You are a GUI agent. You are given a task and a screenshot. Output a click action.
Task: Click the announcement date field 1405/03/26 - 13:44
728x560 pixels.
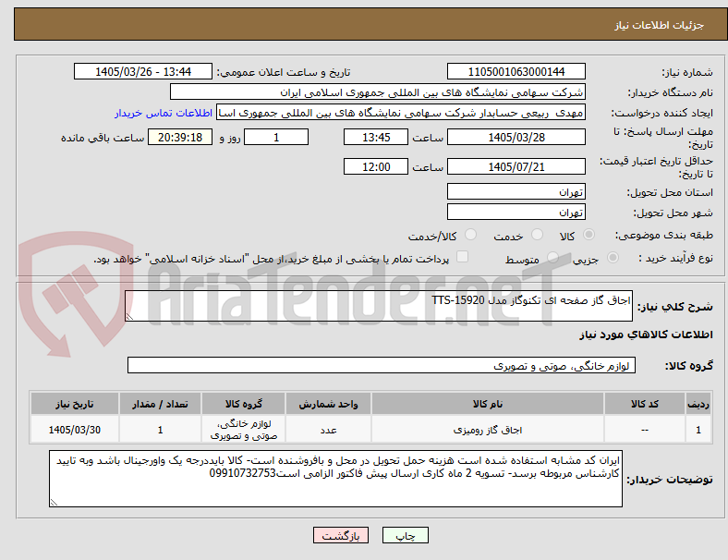(143, 72)
